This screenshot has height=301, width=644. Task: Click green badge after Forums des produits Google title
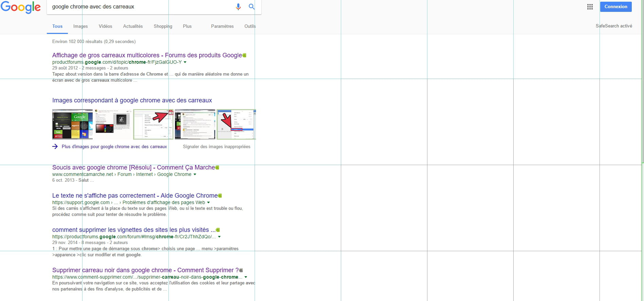click(x=244, y=55)
